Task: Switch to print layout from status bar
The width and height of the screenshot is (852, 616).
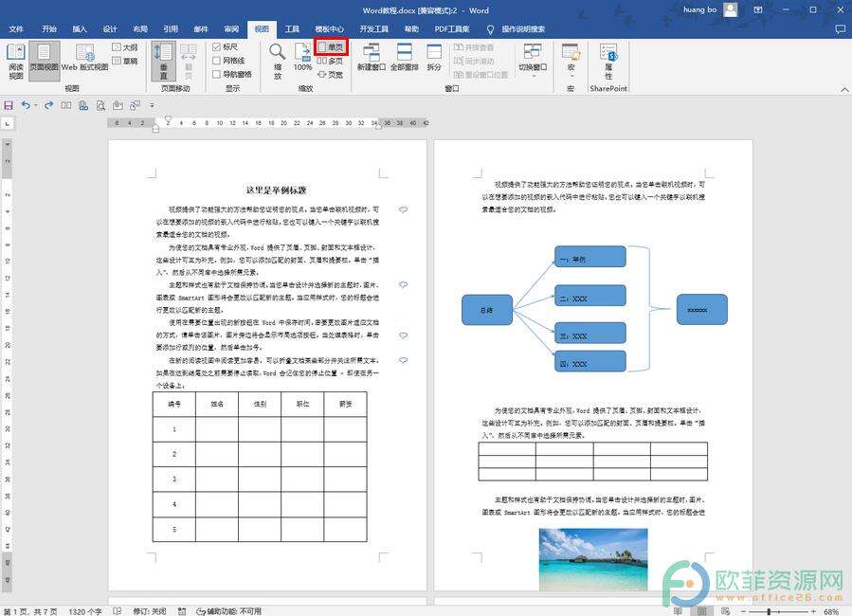Action: [701, 611]
